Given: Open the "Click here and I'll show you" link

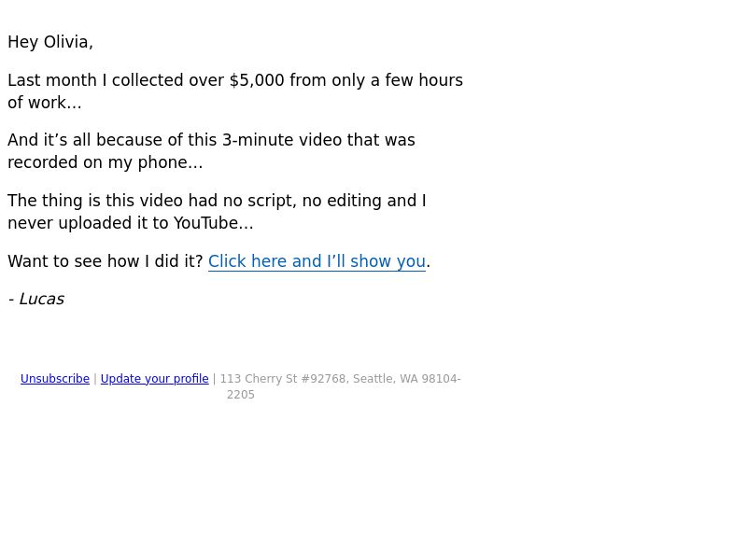Looking at the screenshot, I should (317, 261).
